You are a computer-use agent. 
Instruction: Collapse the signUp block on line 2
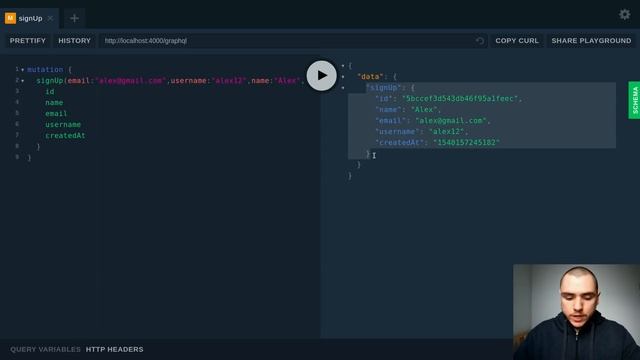click(22, 81)
